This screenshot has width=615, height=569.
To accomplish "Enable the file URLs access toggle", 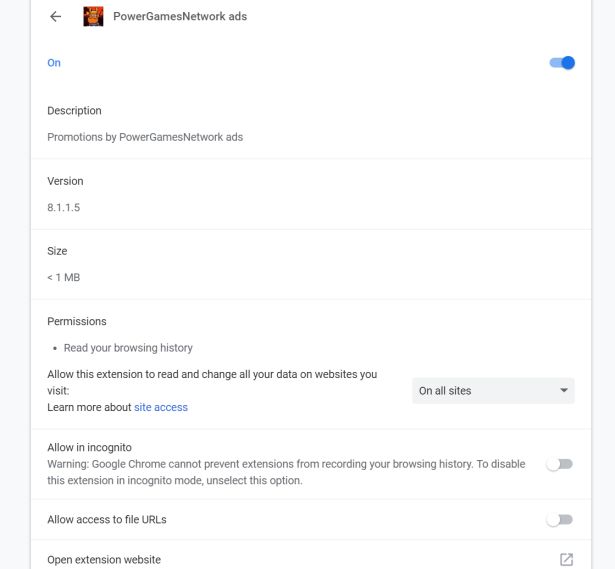I will coord(559,520).
